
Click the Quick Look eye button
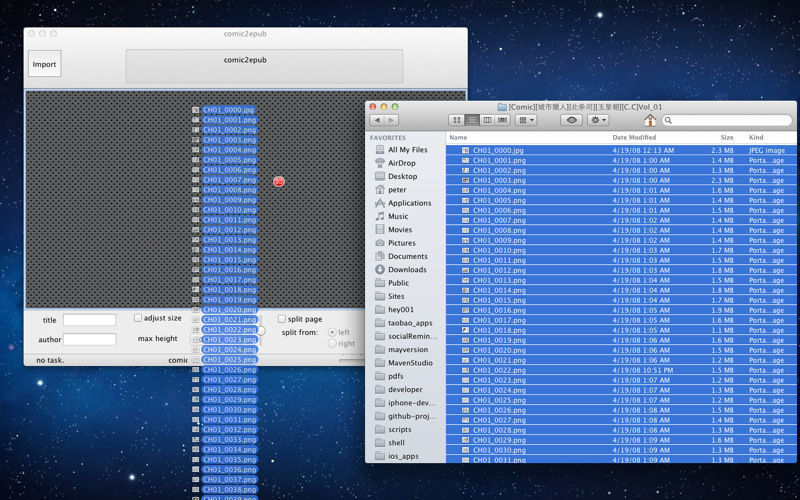coord(571,120)
